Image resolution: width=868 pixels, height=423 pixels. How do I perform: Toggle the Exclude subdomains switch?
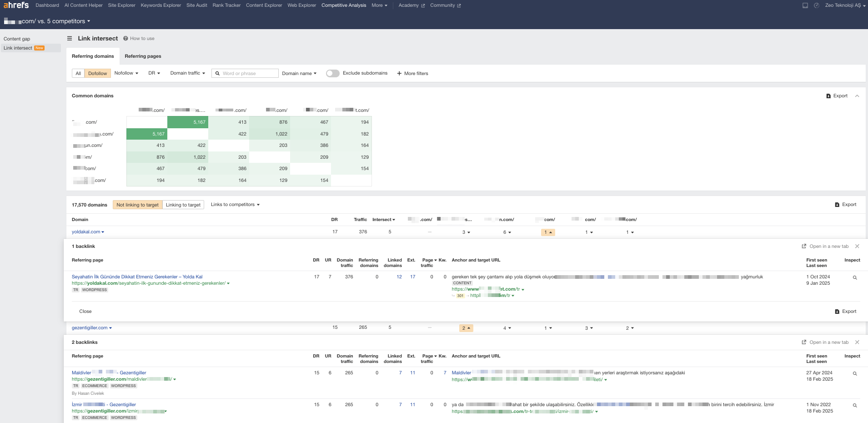click(x=333, y=73)
